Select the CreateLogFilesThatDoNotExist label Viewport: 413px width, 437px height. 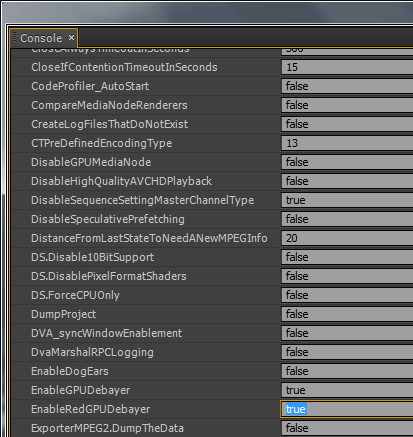(109, 124)
